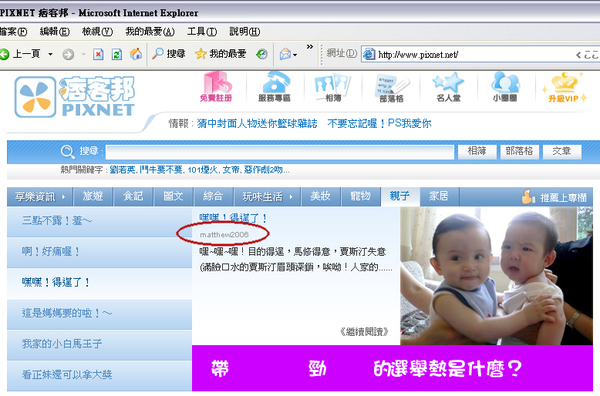Expand the 玩味生活 category tab

point(267,197)
